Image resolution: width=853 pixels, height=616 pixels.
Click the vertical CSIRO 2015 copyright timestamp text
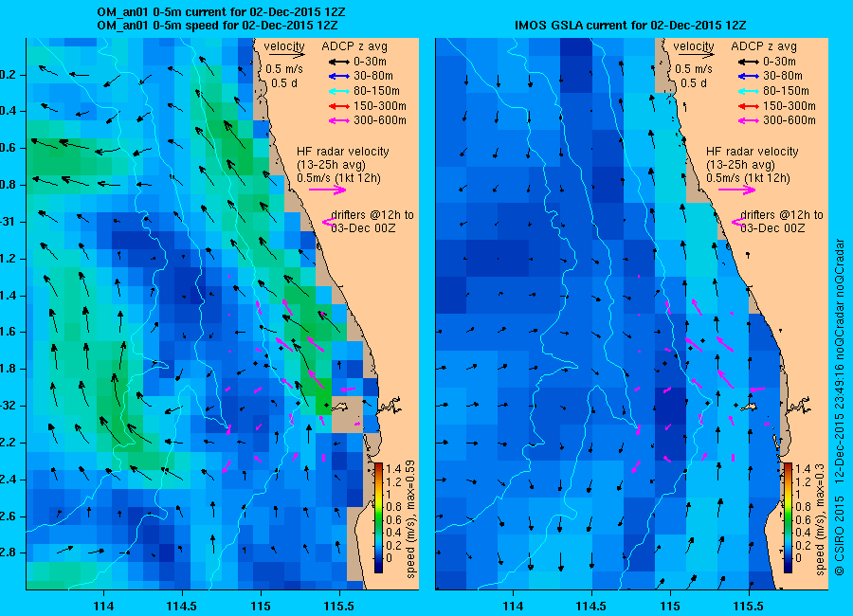(x=840, y=408)
